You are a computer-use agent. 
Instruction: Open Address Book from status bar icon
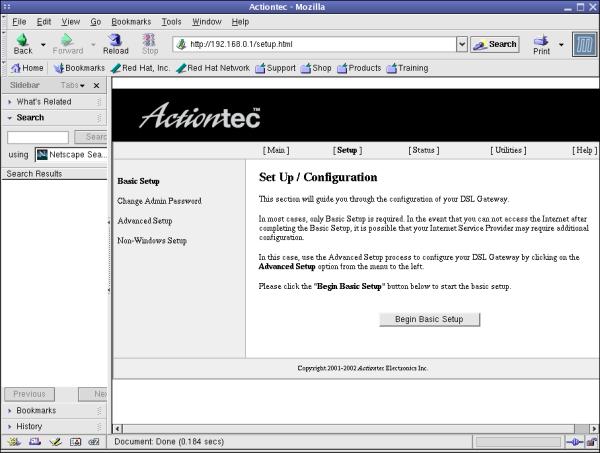pyautogui.click(x=75, y=442)
